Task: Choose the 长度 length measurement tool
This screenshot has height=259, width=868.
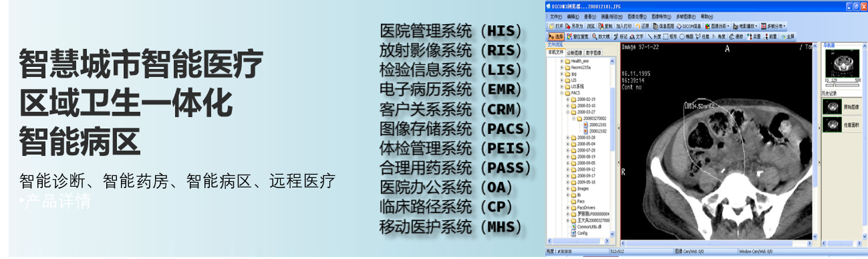Action: [654, 37]
